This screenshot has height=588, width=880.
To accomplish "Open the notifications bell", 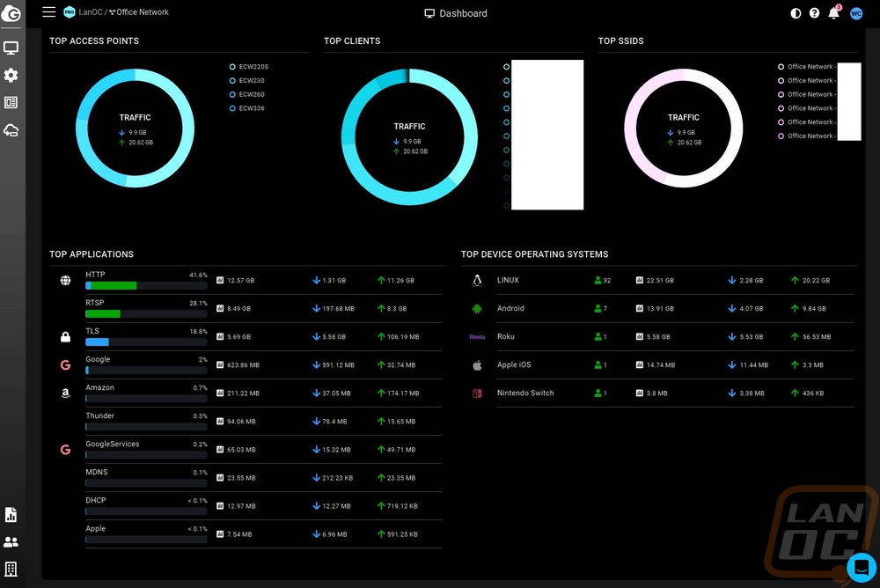I will [834, 13].
